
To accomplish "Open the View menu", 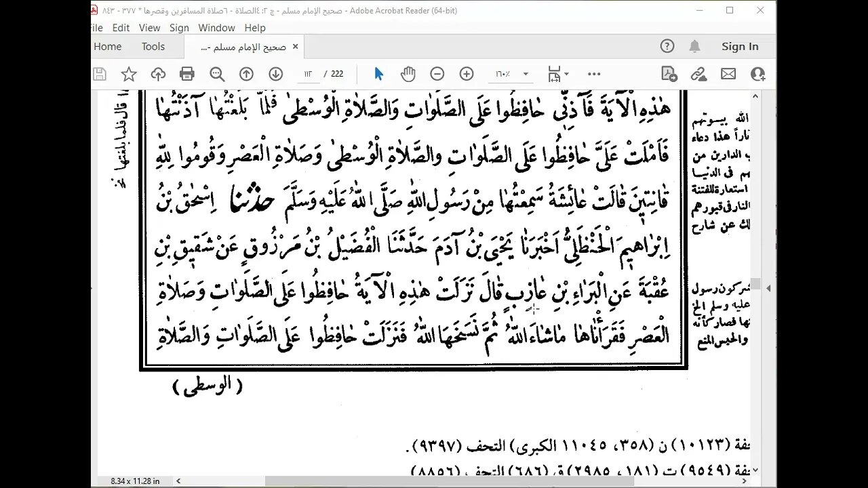I will tap(149, 28).
